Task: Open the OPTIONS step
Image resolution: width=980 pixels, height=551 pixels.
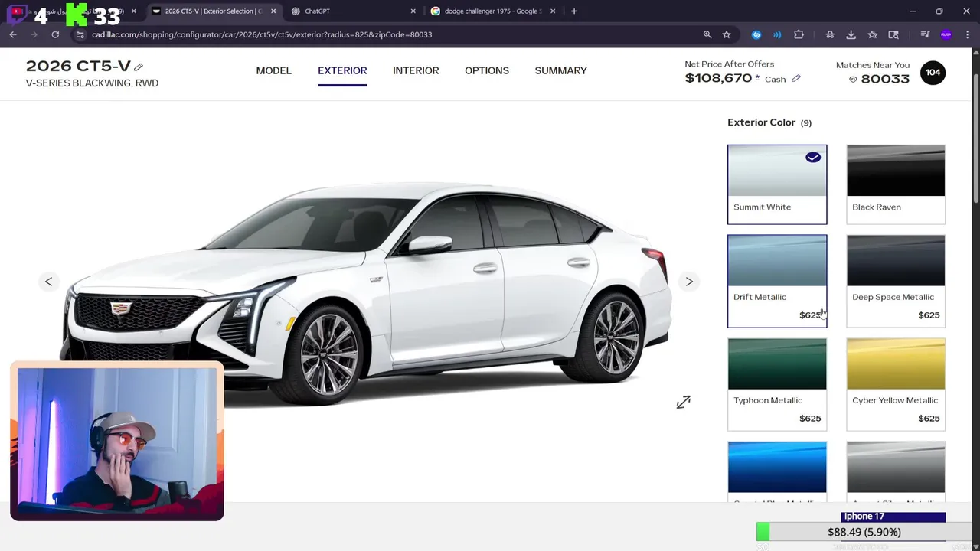Action: click(487, 70)
